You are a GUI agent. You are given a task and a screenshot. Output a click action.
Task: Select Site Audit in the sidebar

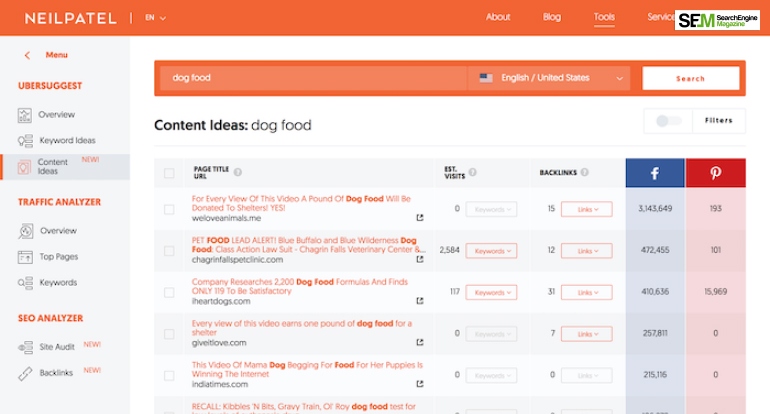pyautogui.click(x=57, y=347)
